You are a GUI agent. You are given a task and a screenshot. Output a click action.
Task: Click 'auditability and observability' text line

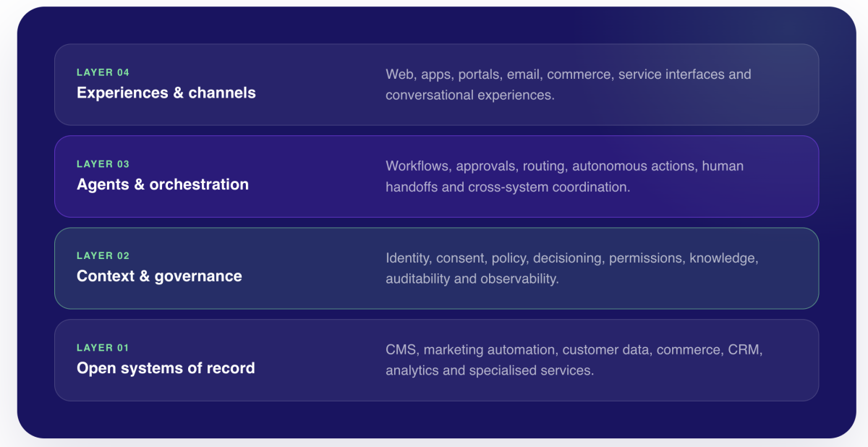click(x=472, y=278)
